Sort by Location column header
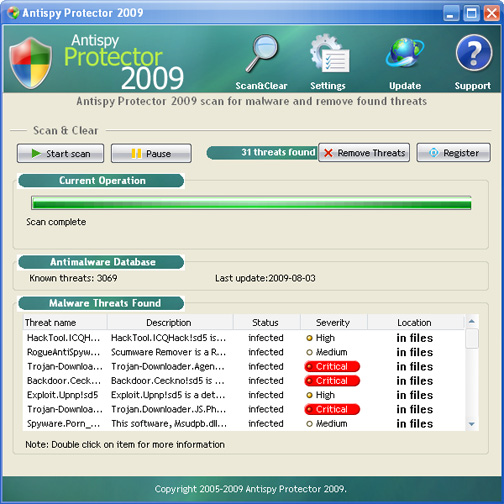This screenshot has width=504, height=504. coord(415,322)
